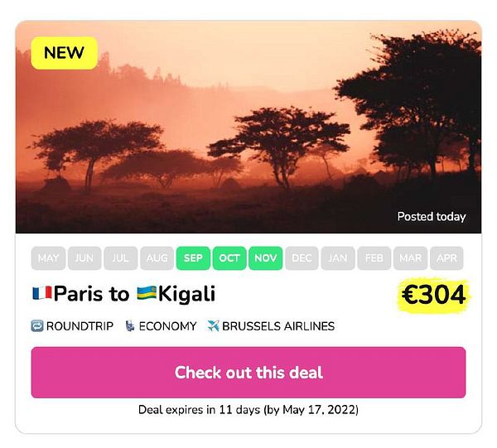Screen dimensions: 497x448
Task: Choose the MAY month tab
Action: [48, 258]
